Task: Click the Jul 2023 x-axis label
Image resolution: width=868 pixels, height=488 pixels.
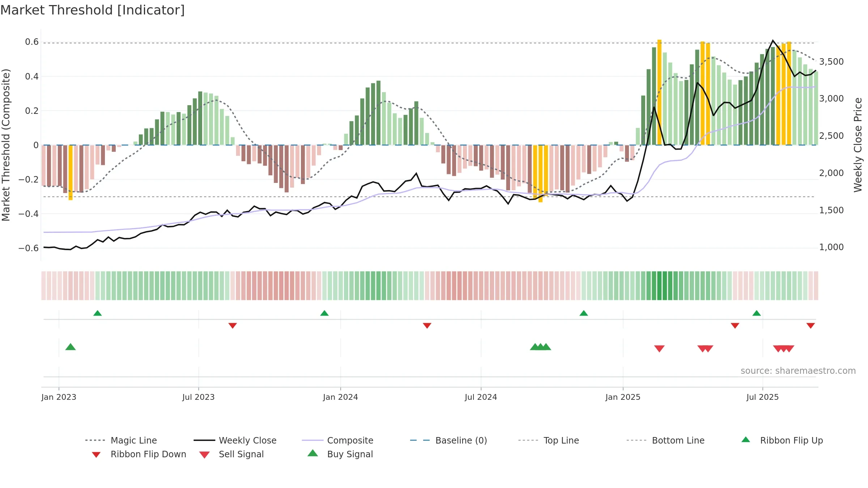Action: pyautogui.click(x=199, y=397)
